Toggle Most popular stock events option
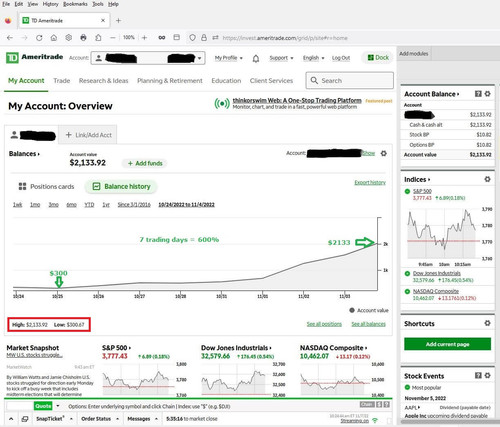 [x=407, y=387]
